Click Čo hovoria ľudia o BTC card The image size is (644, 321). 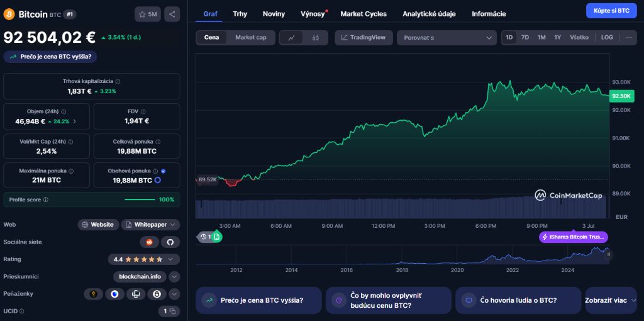(518, 300)
